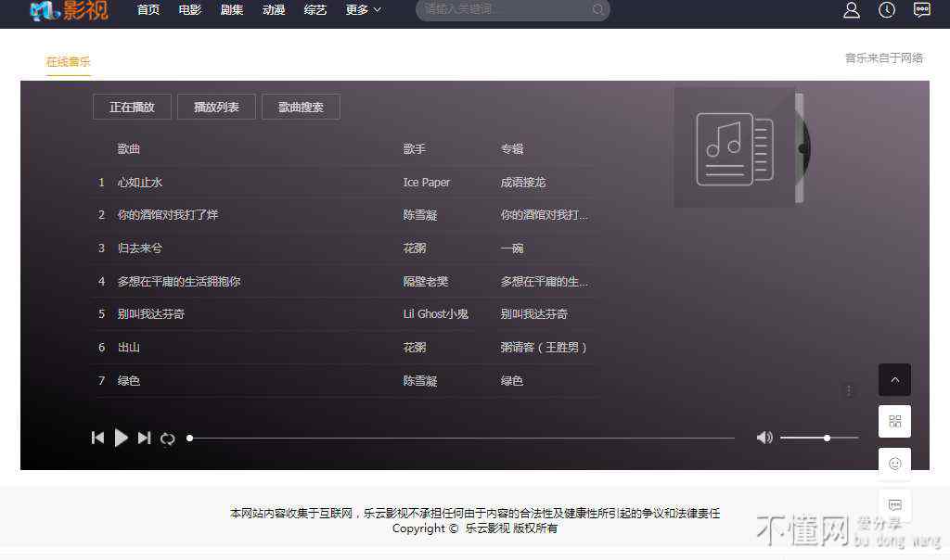
Task: Click the smiley face side button
Action: [894, 464]
